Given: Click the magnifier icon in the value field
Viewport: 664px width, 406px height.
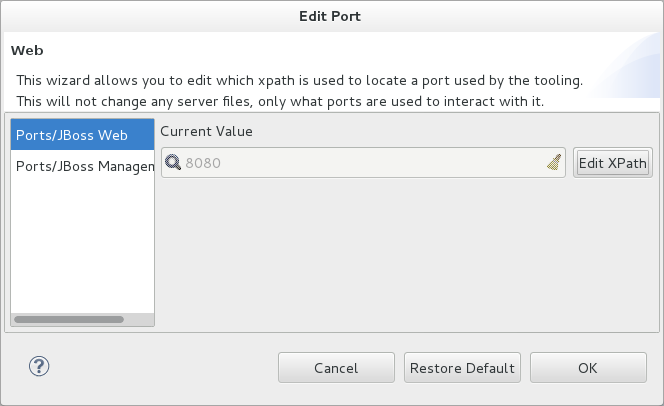Looking at the screenshot, I should [x=173, y=163].
